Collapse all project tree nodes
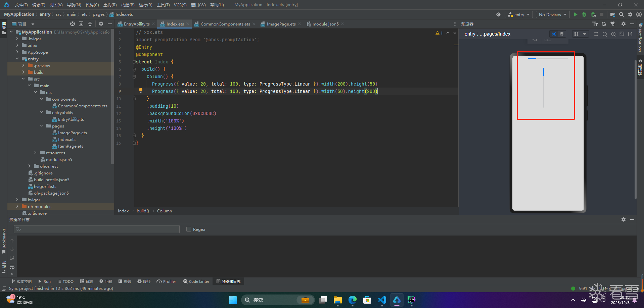The width and height of the screenshot is (644, 308). coord(90,24)
